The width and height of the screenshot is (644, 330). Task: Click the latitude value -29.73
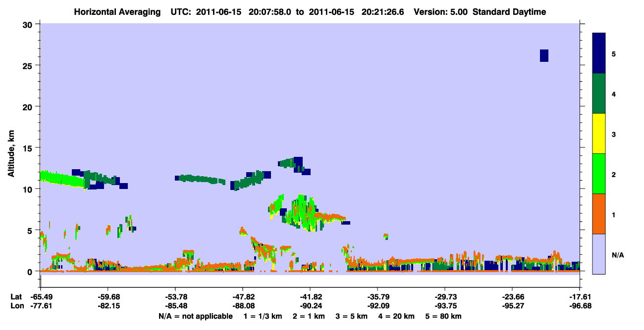(445, 297)
